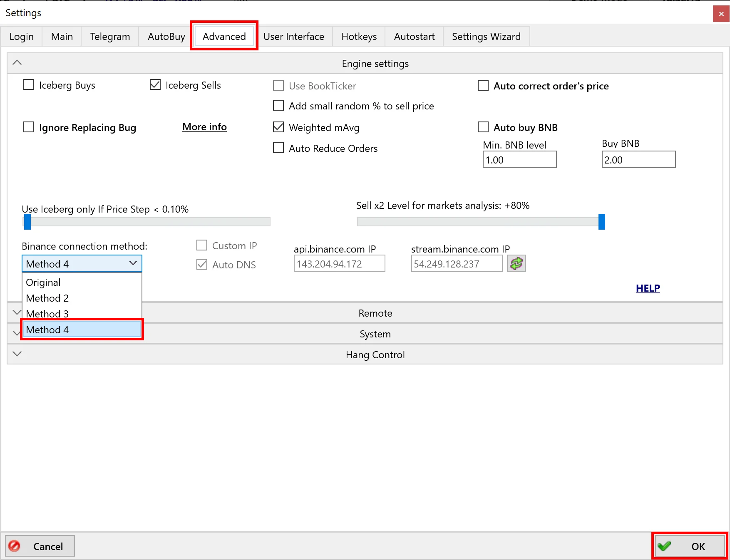This screenshot has height=560, width=730.
Task: Open the Hotkeys tab
Action: (x=359, y=37)
